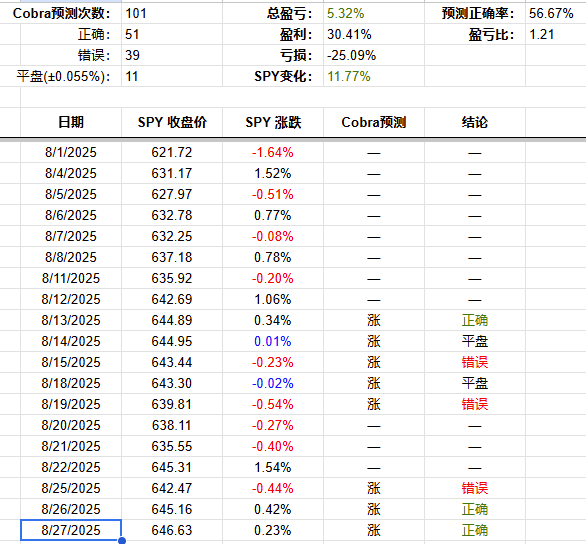Select the 平盘 count cell showing 11

click(x=172, y=76)
